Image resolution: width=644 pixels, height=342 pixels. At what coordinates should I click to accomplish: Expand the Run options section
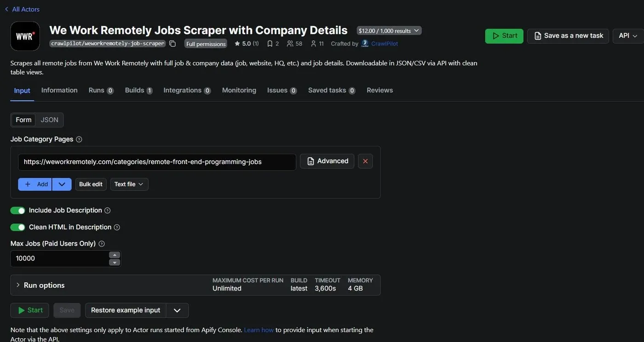coord(195,285)
